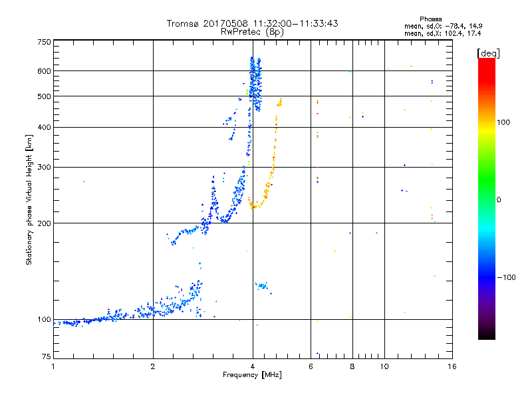
Task: Click the x-axis label '8'
Action: (x=352, y=366)
